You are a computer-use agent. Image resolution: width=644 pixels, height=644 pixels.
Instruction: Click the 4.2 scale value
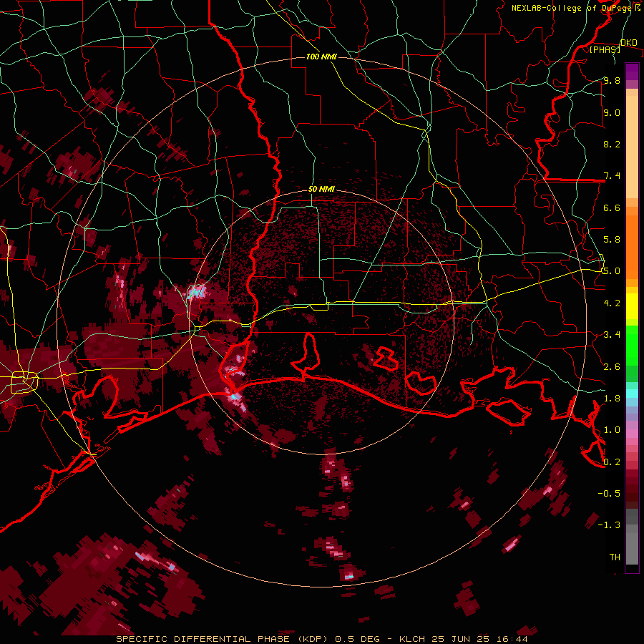pos(612,303)
